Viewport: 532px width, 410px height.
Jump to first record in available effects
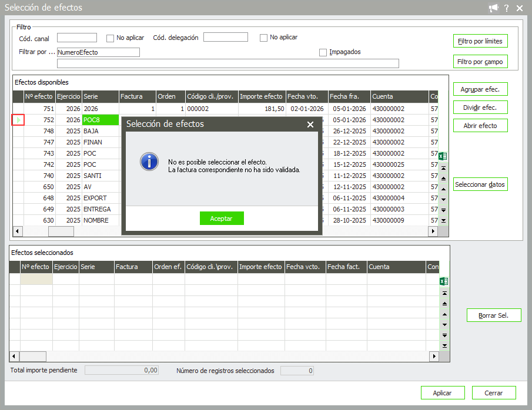click(444, 168)
